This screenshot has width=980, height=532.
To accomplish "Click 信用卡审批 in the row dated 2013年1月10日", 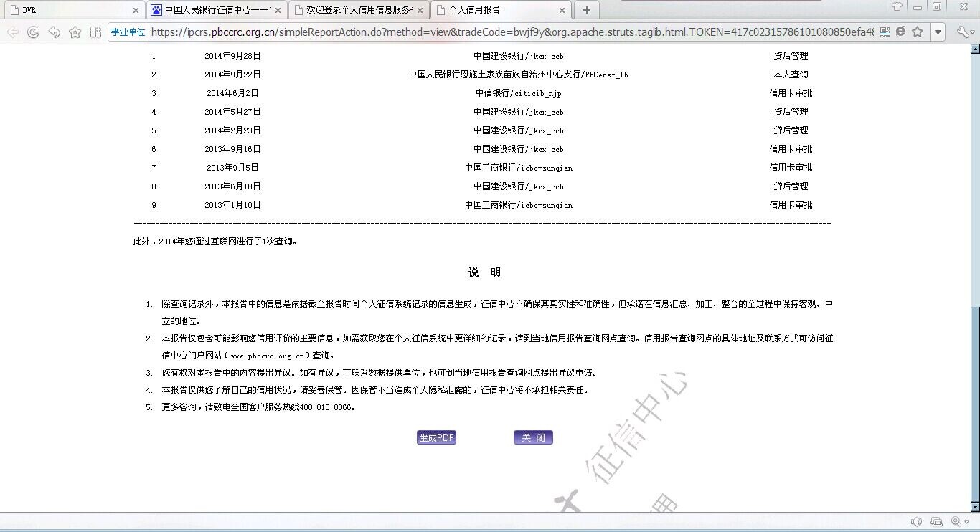I will coord(791,205).
